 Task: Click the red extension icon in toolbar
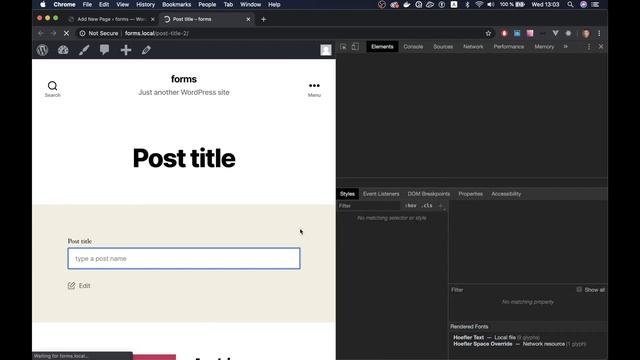pyautogui.click(x=504, y=33)
